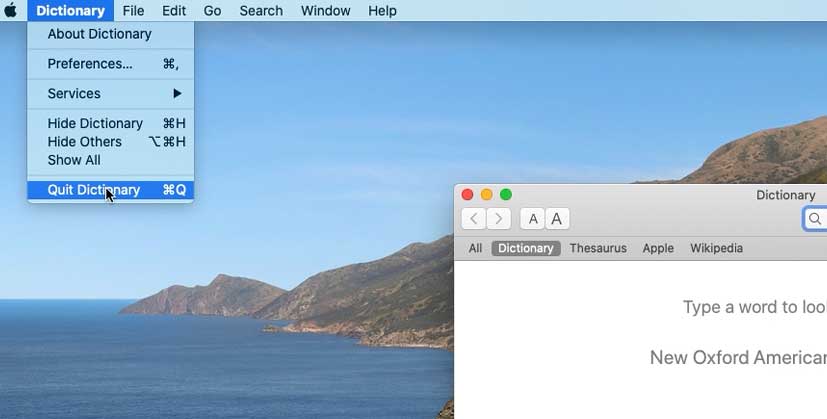This screenshot has height=419, width=827.
Task: Choose About Dictionary
Action: coord(111,34)
